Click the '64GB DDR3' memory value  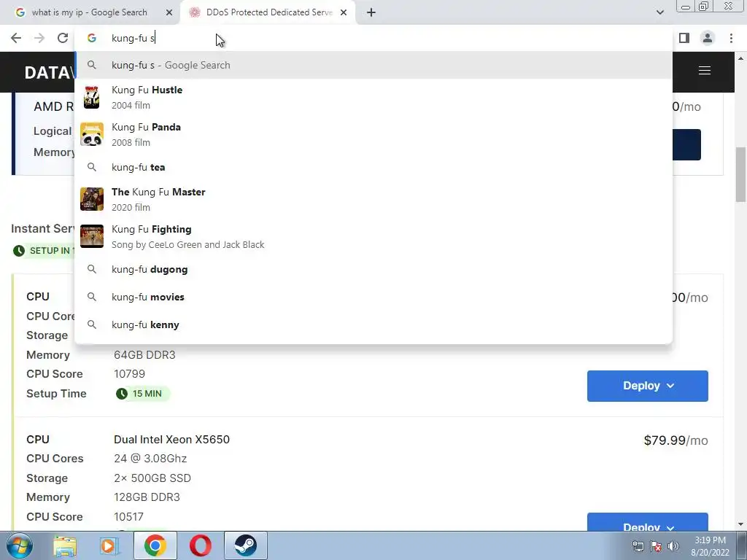point(144,355)
